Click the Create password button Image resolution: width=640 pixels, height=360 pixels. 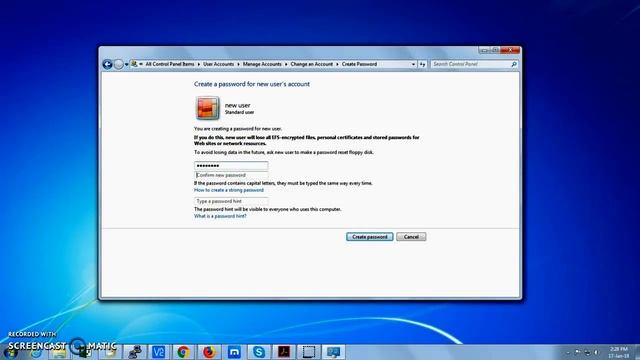370,237
